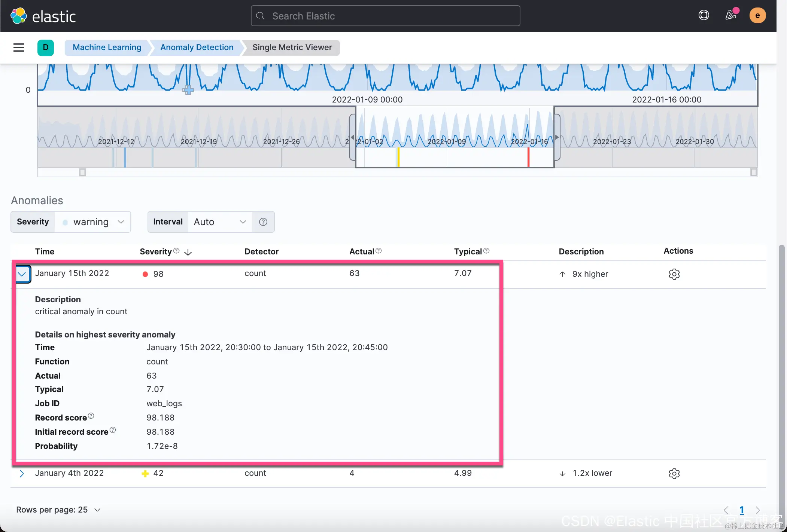Click the Elastic logo icon
The width and height of the screenshot is (787, 532).
point(19,16)
